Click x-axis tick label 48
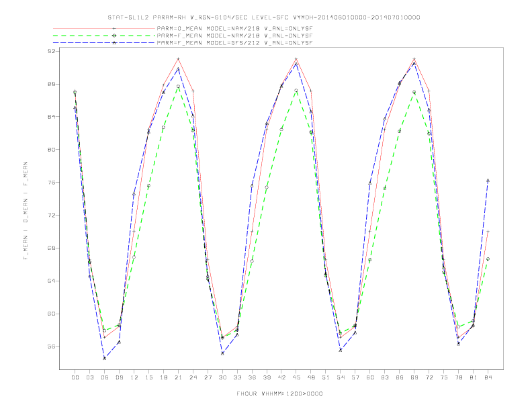 click(311, 377)
